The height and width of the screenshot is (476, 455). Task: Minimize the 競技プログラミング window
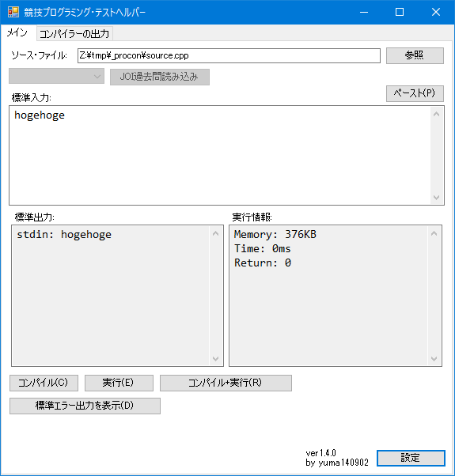[x=364, y=12]
